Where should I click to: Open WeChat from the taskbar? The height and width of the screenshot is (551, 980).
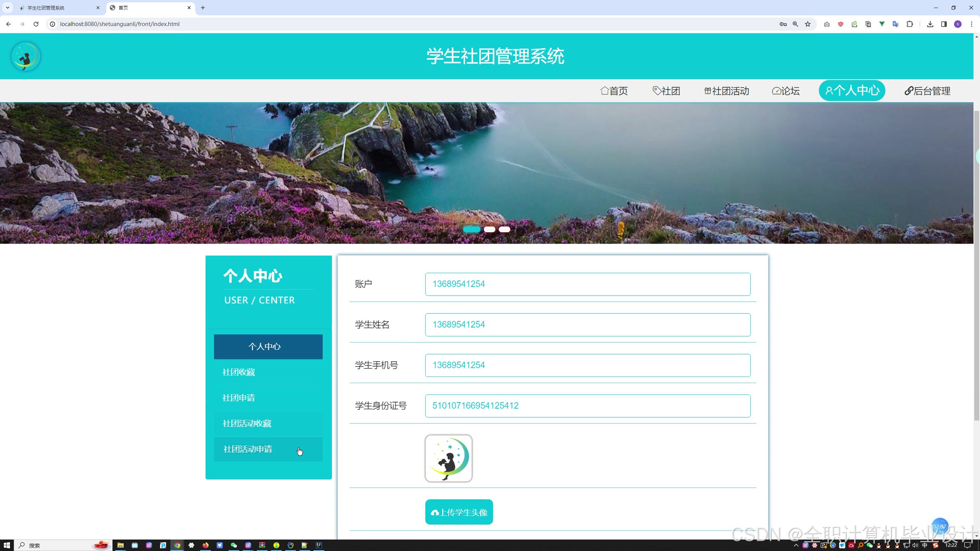[x=234, y=545]
